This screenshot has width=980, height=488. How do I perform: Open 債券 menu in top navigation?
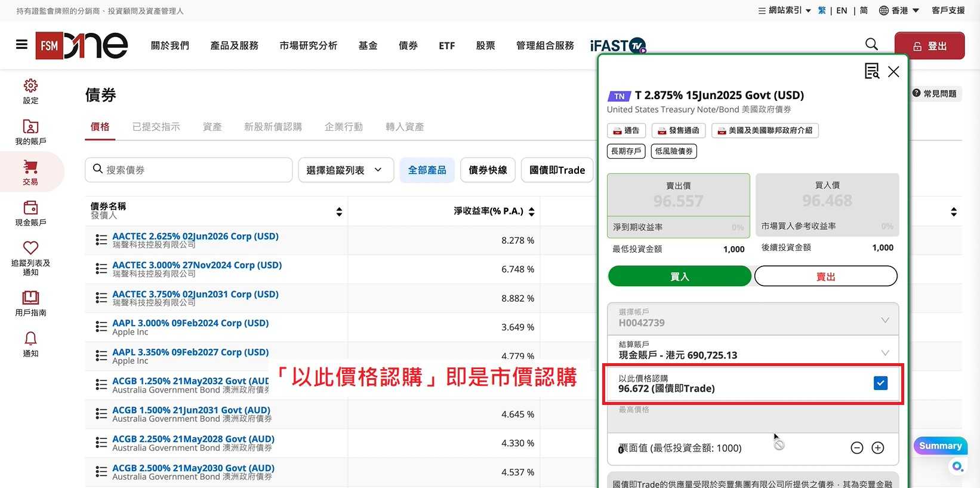tap(408, 45)
